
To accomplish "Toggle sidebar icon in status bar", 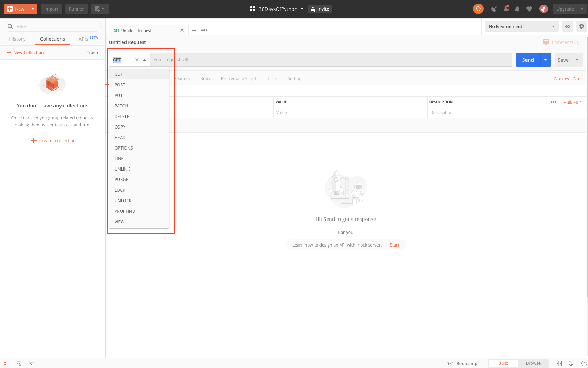I will (6, 363).
